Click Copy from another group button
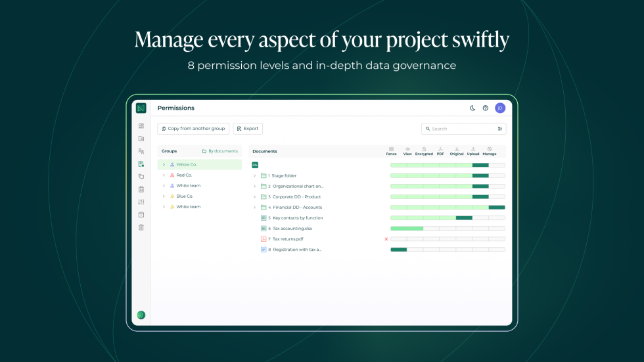The image size is (644, 362). click(193, 129)
